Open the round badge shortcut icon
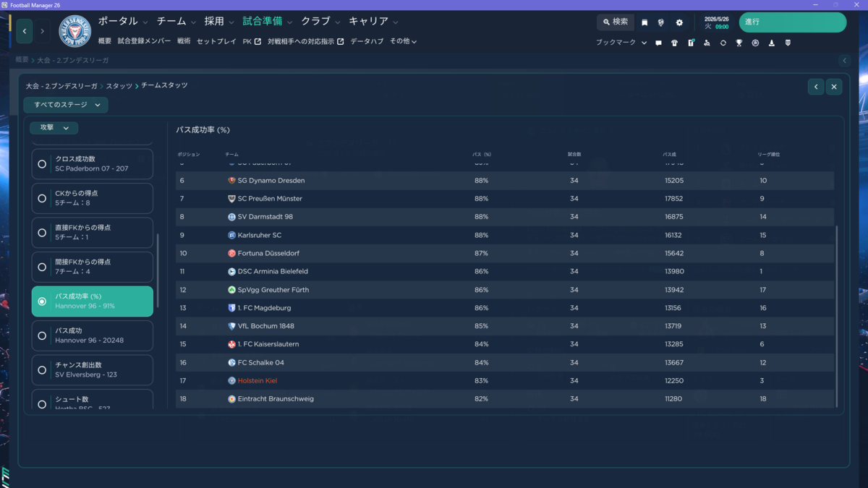Image resolution: width=868 pixels, height=488 pixels. (x=755, y=43)
